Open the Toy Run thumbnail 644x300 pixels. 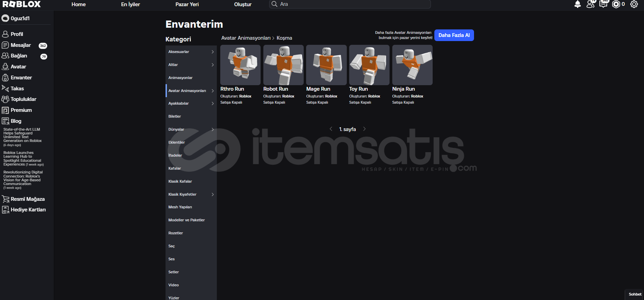pos(369,65)
